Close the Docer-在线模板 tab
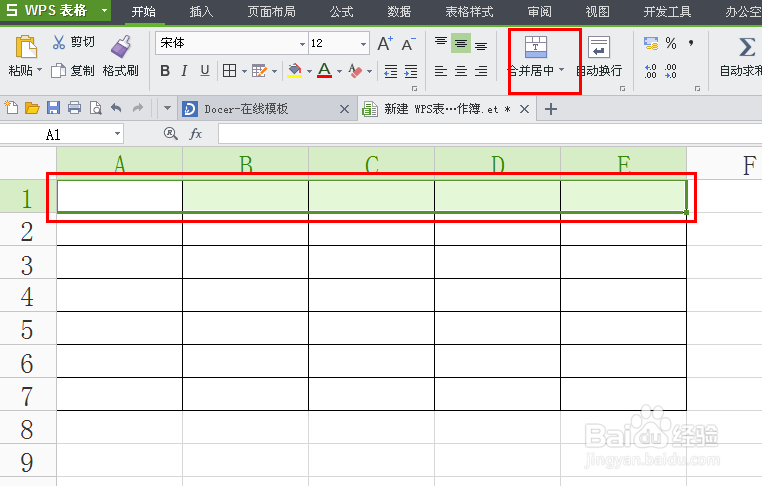Image resolution: width=762 pixels, height=486 pixels. (344, 109)
